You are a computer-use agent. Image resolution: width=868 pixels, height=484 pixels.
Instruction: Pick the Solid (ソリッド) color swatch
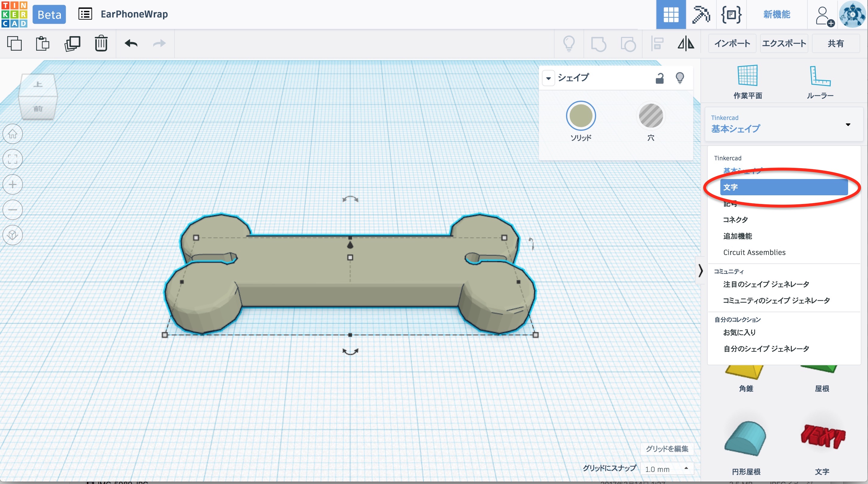pos(580,116)
